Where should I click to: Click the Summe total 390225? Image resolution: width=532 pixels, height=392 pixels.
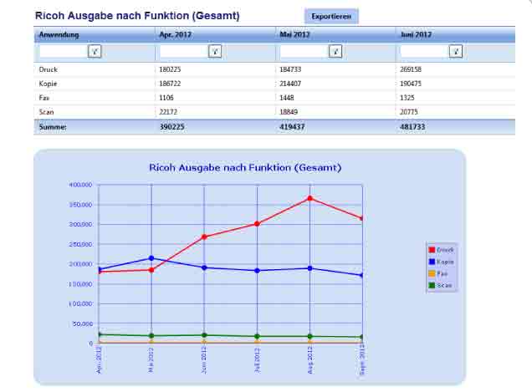(x=172, y=127)
